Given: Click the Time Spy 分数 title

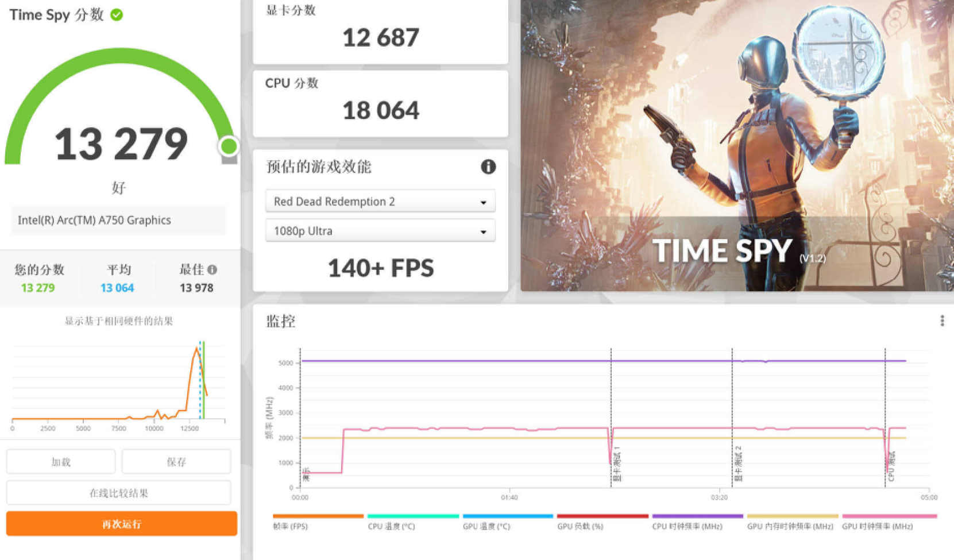Looking at the screenshot, I should coord(56,14).
